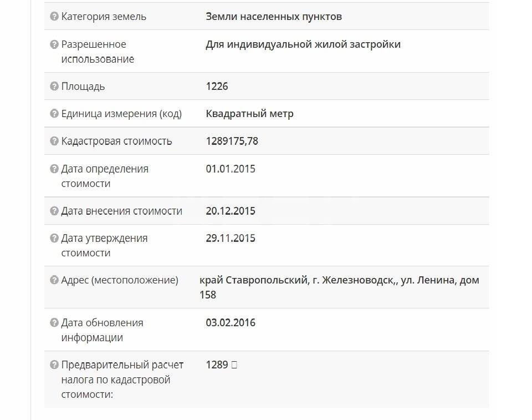Click the tax estimate value 1289

pos(217,365)
